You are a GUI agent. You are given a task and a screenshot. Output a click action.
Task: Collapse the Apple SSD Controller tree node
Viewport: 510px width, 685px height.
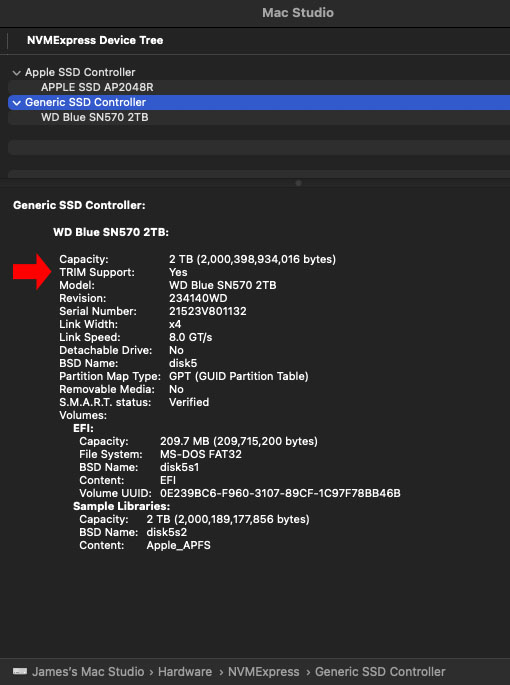pyautogui.click(x=17, y=73)
